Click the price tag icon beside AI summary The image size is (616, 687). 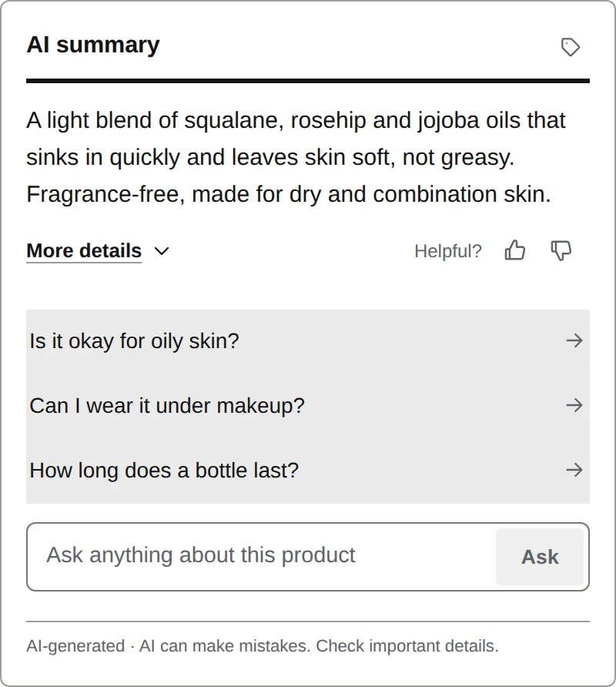[571, 47]
